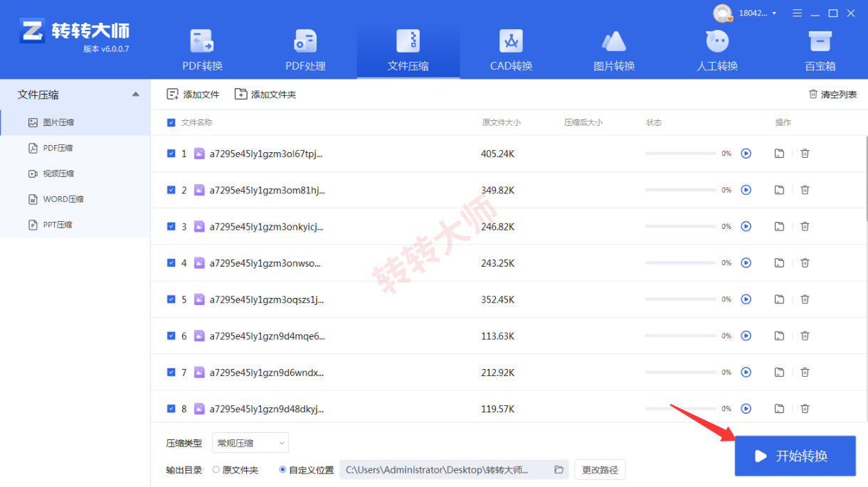The image size is (868, 487).
Task: Start compressing the 349.82K file
Action: point(746,190)
